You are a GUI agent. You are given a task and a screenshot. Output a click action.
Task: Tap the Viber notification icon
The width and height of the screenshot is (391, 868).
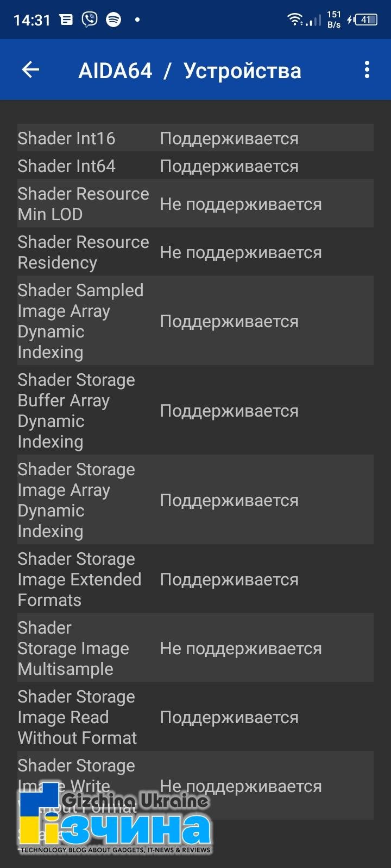click(x=90, y=20)
